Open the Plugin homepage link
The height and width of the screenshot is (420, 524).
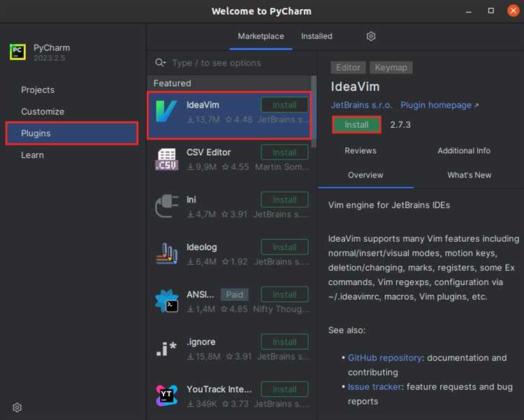pos(439,106)
